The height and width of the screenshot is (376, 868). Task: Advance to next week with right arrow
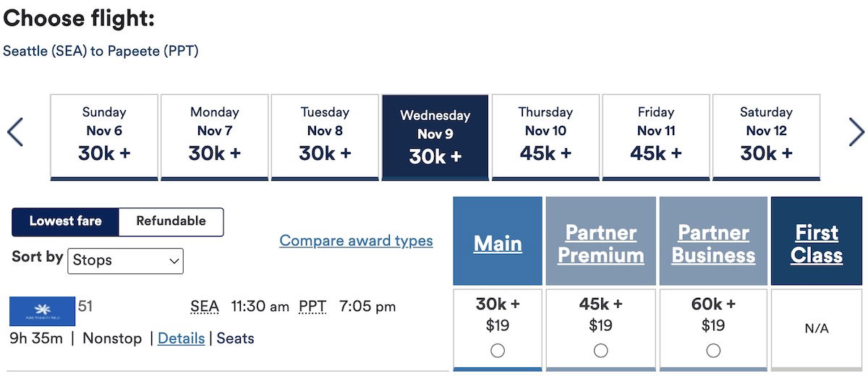click(x=856, y=132)
